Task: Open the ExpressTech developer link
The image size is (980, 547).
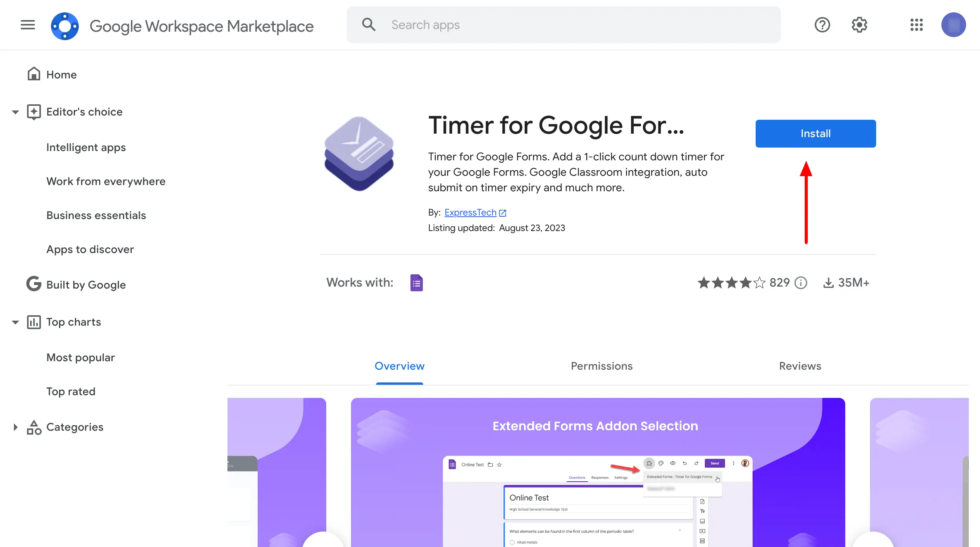Action: (x=471, y=212)
